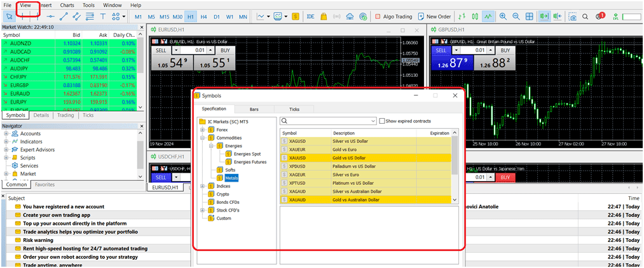
Task: Select the D1 timeframe
Action: [x=217, y=17]
